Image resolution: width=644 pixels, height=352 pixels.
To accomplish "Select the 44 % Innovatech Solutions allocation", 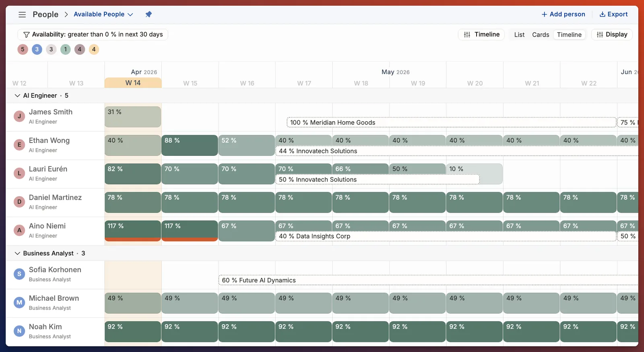I will click(x=457, y=151).
